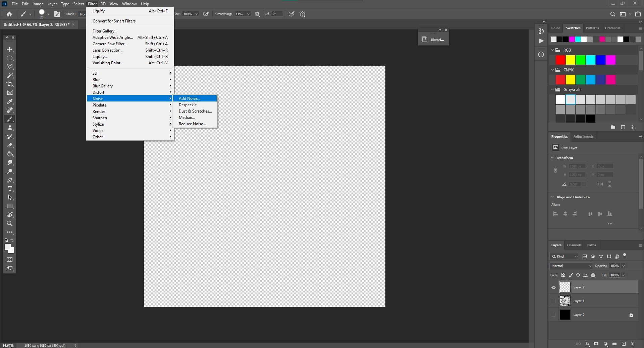Delete layer with trash icon in Layers panel
Viewport: 644px width, 348px height.
point(632,344)
